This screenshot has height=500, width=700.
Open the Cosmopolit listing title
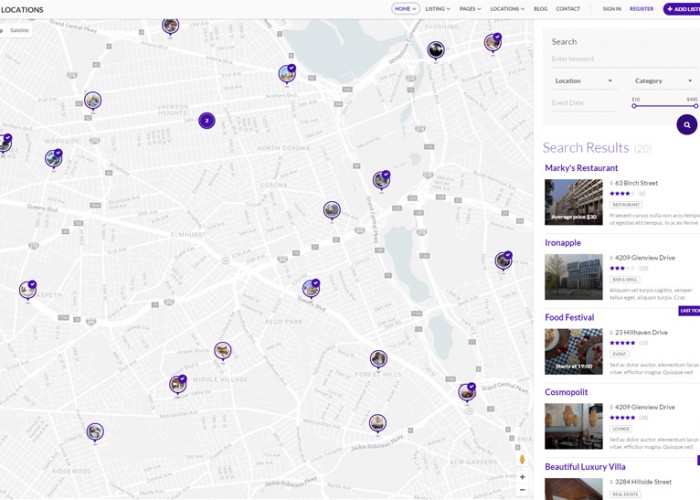(566, 392)
